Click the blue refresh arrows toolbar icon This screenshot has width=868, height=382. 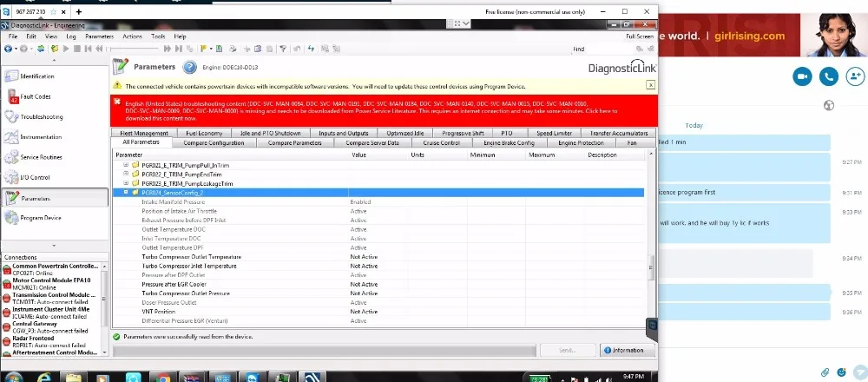point(311,49)
